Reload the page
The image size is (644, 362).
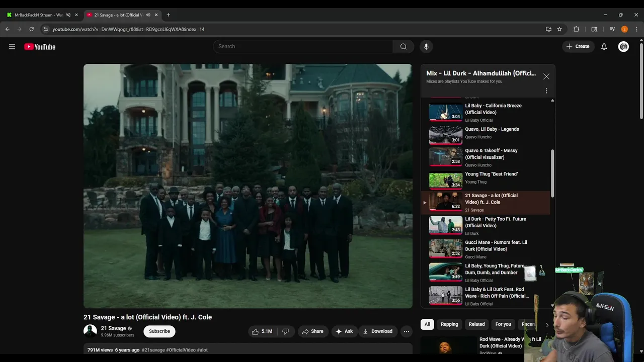(31, 29)
